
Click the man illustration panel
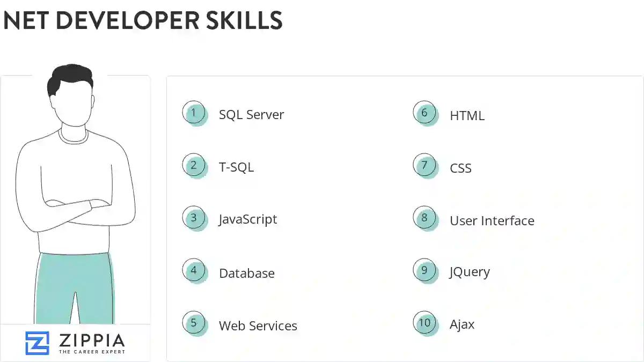(x=75, y=204)
